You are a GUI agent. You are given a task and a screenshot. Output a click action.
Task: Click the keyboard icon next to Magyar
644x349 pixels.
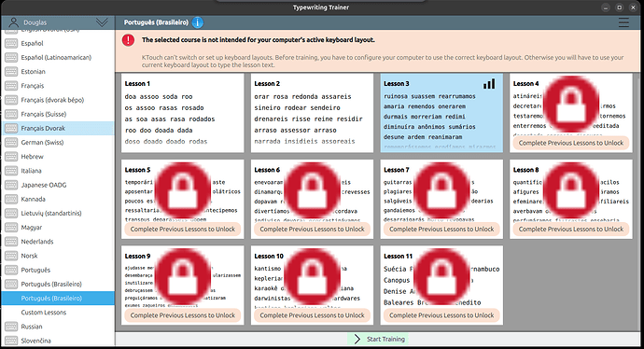(11, 227)
